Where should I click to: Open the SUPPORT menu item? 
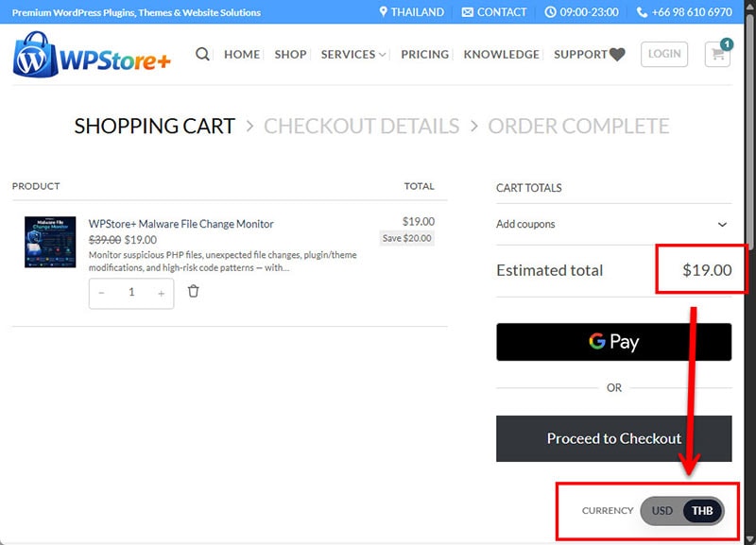[x=580, y=55]
